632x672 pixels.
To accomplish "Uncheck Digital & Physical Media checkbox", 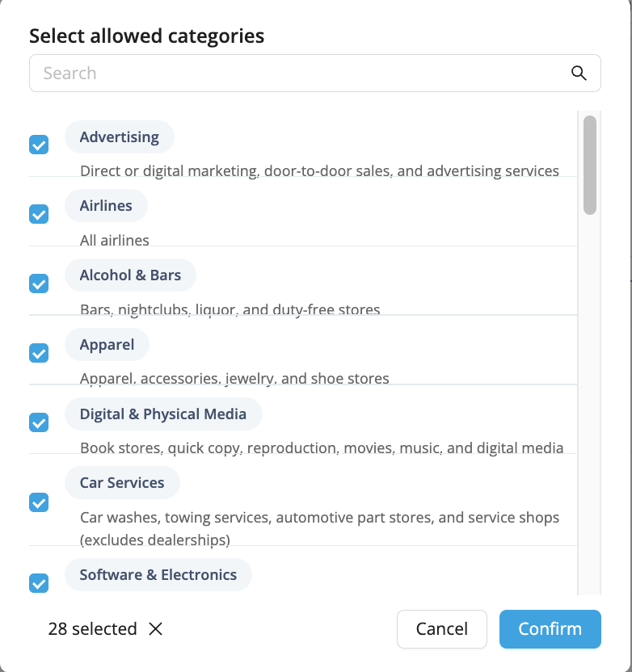I will (39, 422).
